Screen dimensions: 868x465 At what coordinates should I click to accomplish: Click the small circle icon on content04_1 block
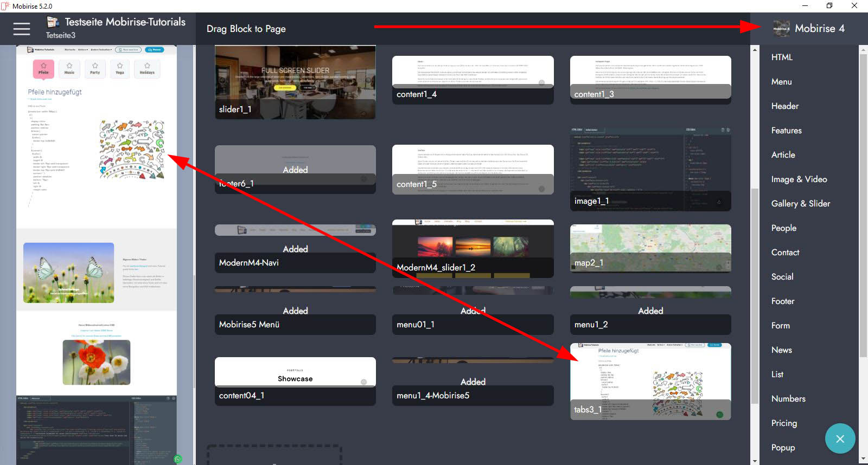(364, 382)
